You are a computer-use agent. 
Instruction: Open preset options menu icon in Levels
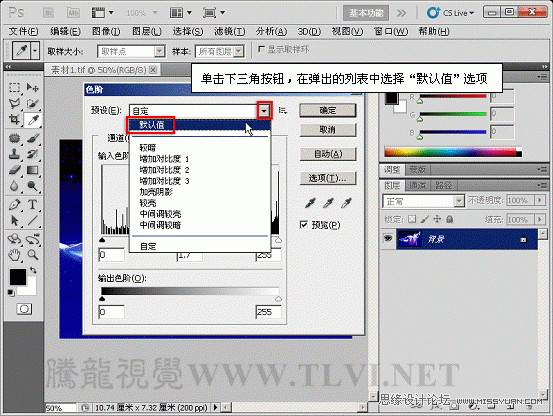282,111
